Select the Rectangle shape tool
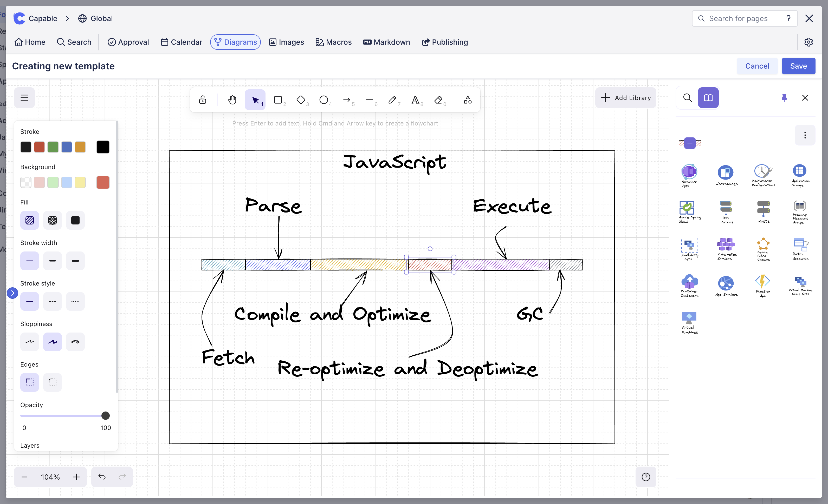The width and height of the screenshot is (828, 504). [x=278, y=100]
